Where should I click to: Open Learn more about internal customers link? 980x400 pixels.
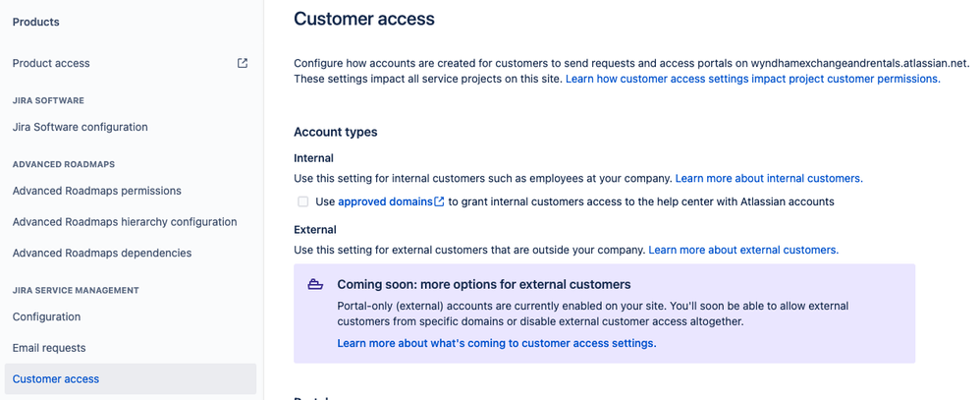769,179
